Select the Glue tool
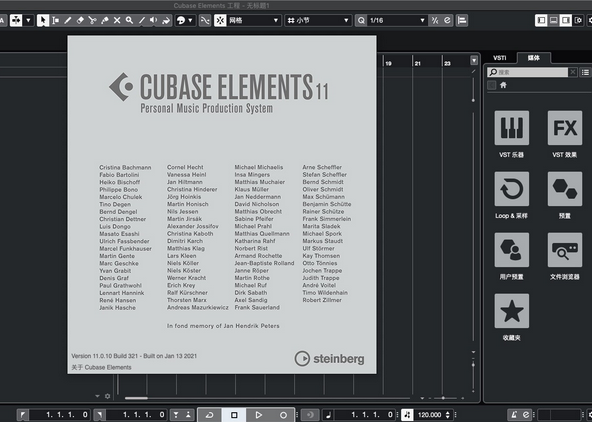This screenshot has width=592, height=422. pos(105,20)
